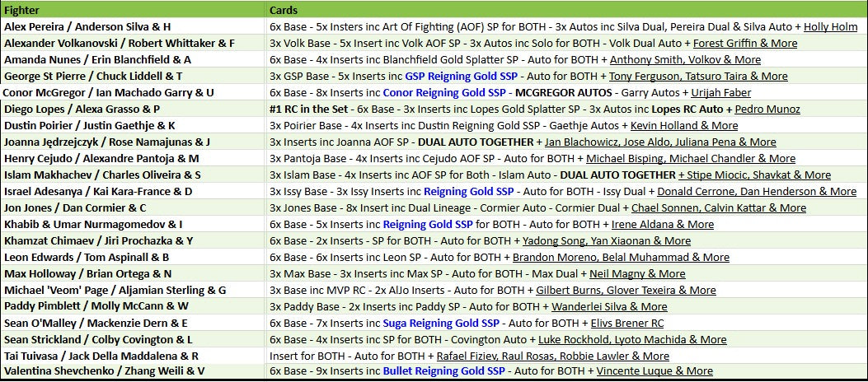The height and width of the screenshot is (382, 868).
Task: Select the Cards column header cell
Action: [565, 10]
